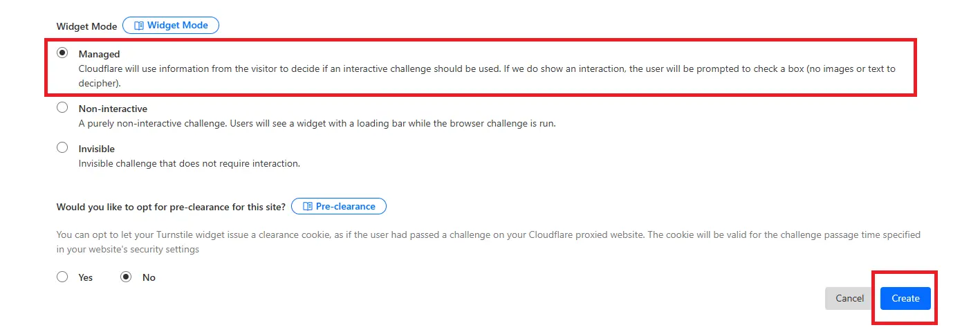Select the Managed radio button
980x332 pixels.
click(x=62, y=53)
